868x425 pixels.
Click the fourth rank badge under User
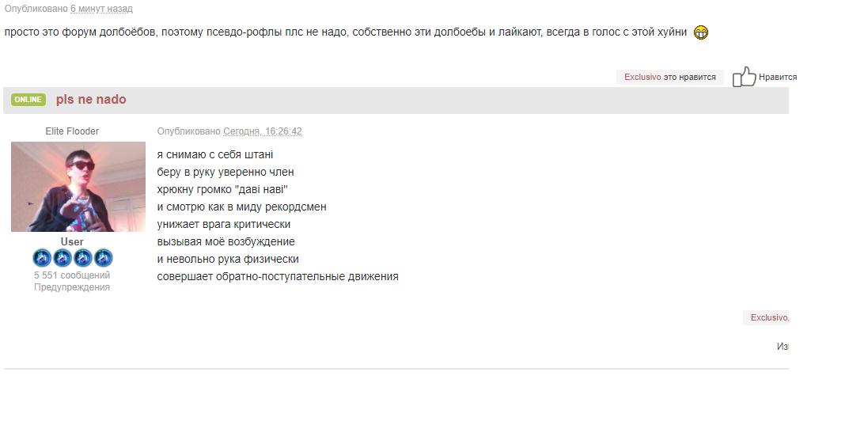click(103, 258)
